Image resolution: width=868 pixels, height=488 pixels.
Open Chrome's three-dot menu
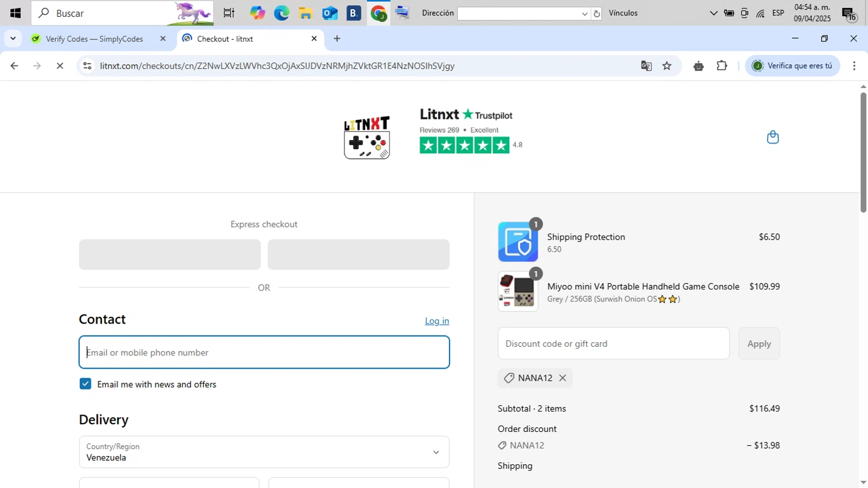pos(854,66)
